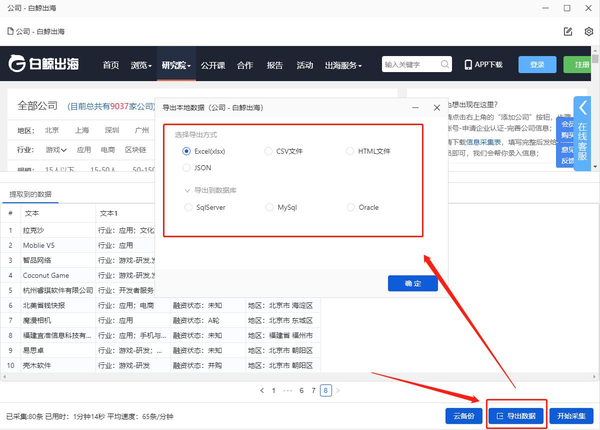
Task: Open the settings gear icon at top right
Action: [589, 31]
